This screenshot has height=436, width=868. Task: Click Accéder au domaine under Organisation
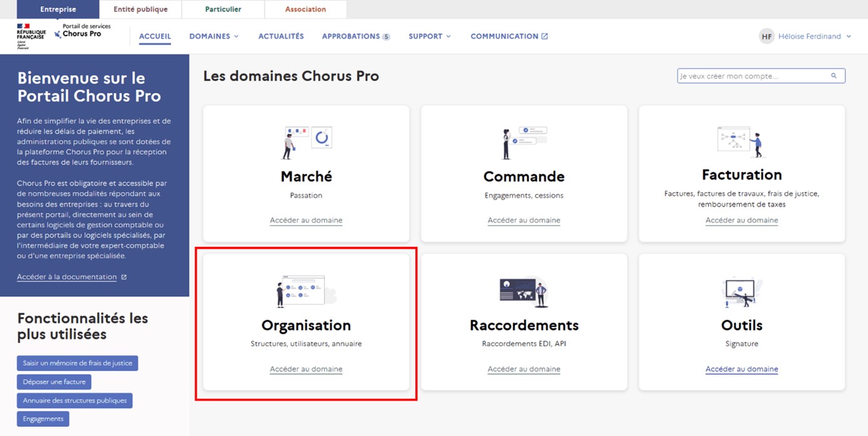coord(306,369)
